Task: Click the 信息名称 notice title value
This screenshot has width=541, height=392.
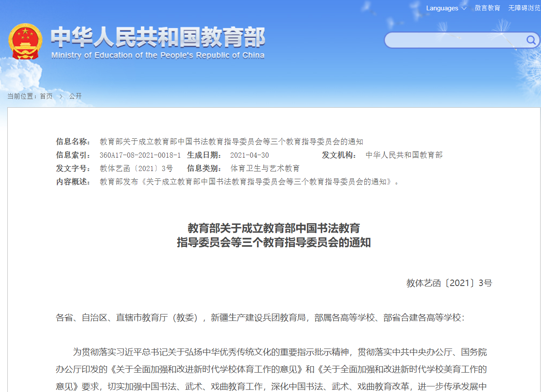Action: [x=231, y=142]
